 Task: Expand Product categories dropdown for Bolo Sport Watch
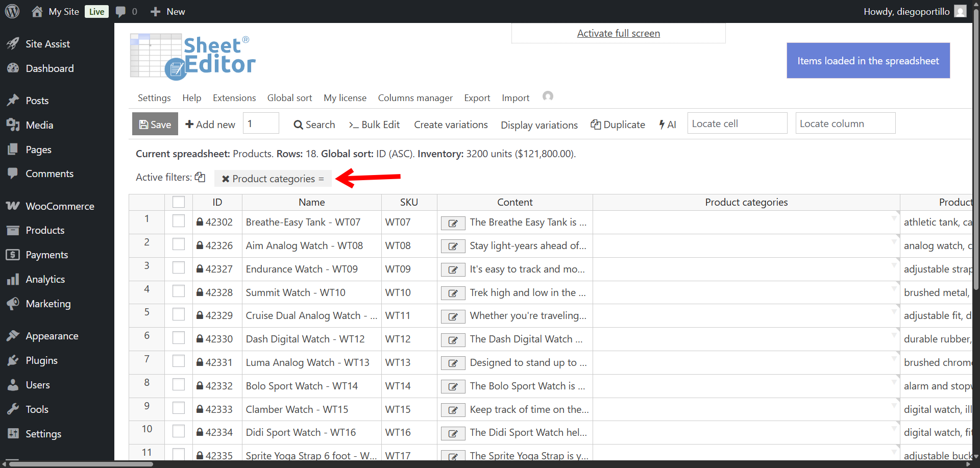[x=894, y=382]
